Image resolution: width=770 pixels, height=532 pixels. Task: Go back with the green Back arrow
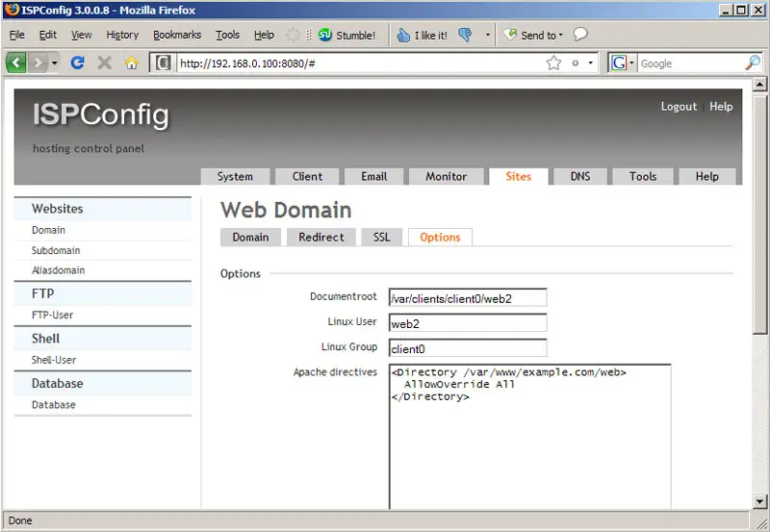(x=15, y=63)
